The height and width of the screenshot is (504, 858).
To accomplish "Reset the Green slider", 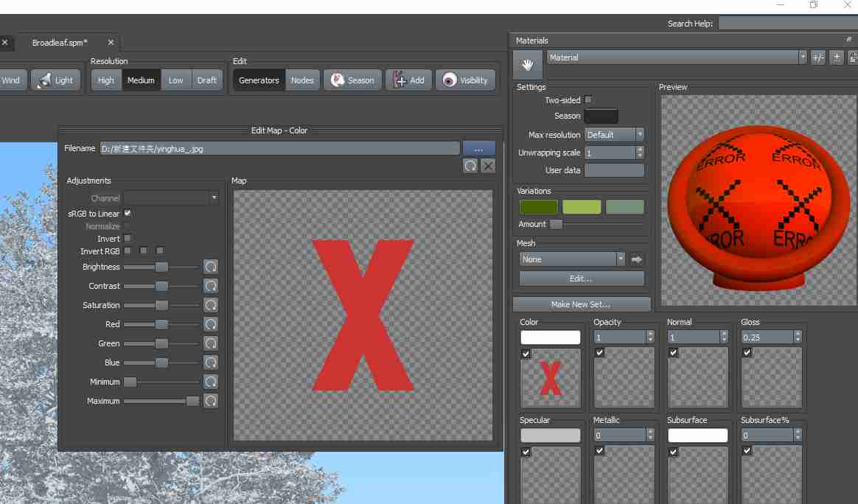I will point(211,343).
